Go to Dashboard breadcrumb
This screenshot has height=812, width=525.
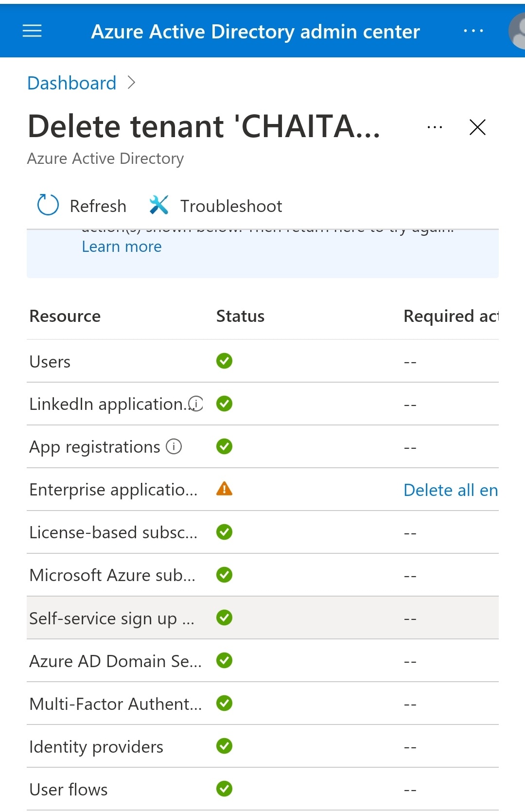72,83
